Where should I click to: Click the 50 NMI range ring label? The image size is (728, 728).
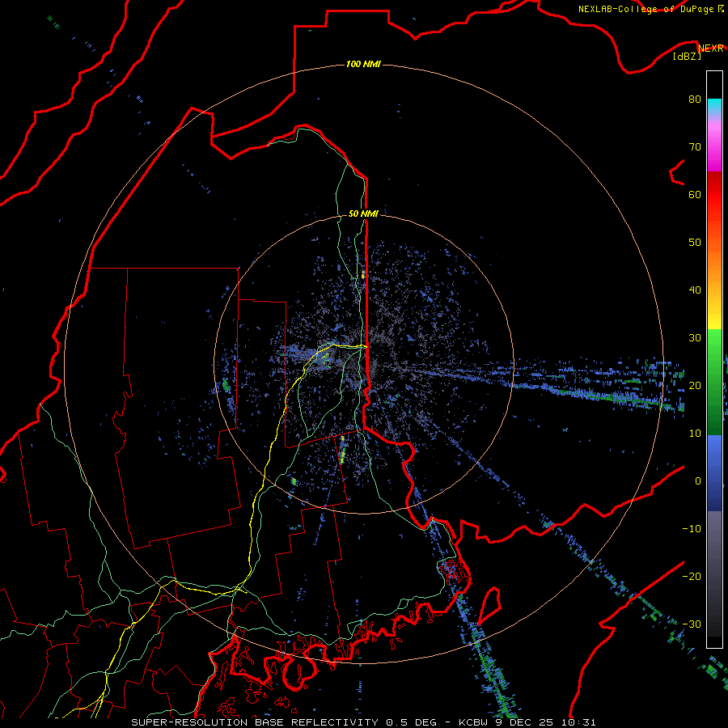(x=363, y=214)
